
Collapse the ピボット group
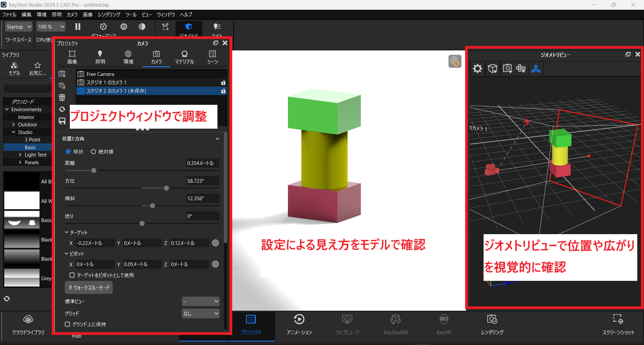click(66, 253)
